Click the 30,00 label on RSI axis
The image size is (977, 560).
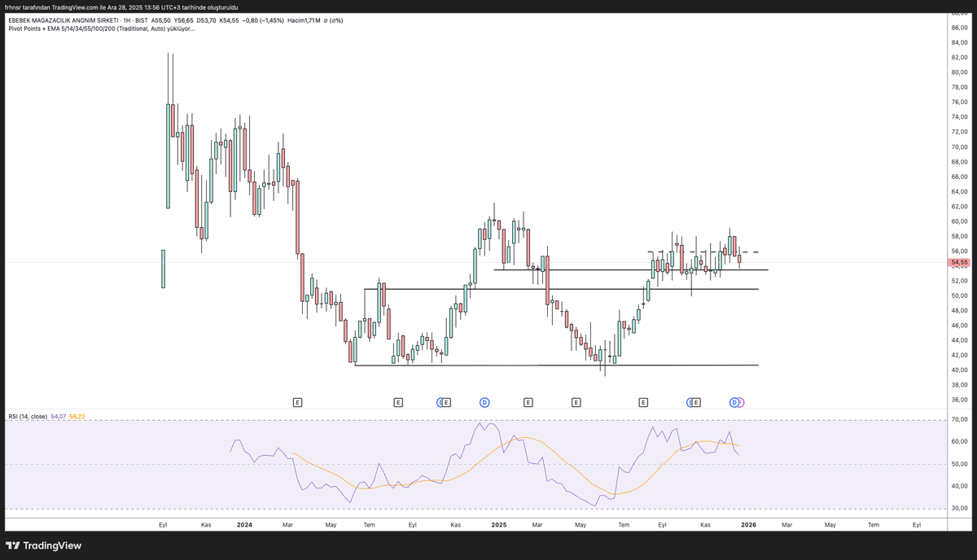coord(959,508)
